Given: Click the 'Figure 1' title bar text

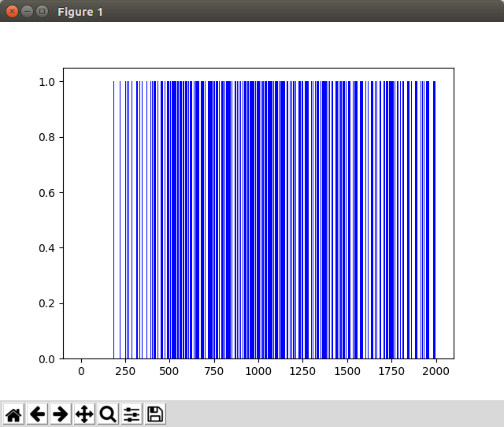Looking at the screenshot, I should [x=80, y=12].
